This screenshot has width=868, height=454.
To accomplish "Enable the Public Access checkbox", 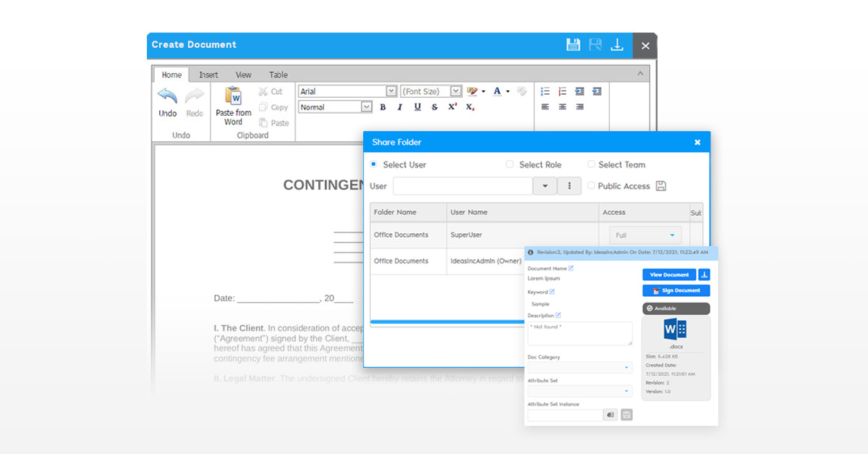I will point(591,186).
